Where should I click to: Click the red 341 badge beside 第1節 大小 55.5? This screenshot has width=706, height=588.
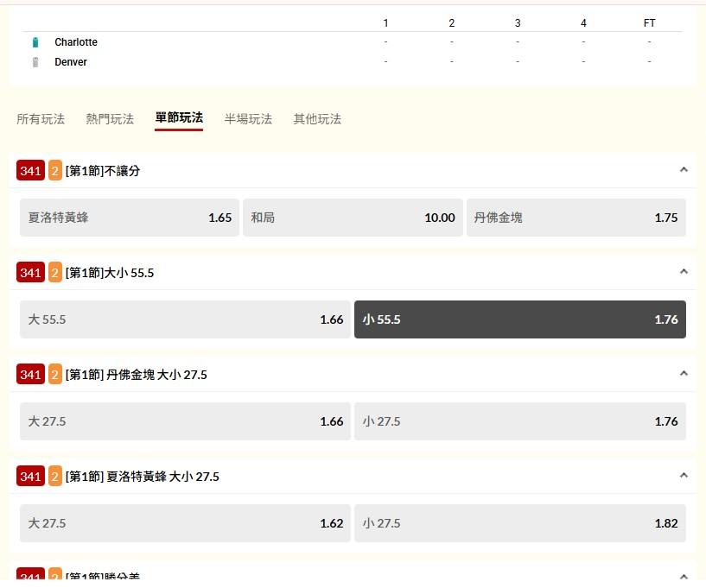tap(30, 273)
